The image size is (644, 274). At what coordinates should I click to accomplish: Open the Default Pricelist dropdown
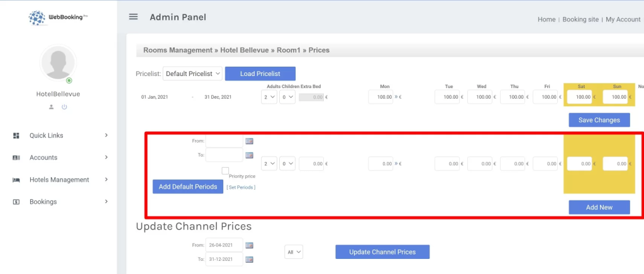point(192,74)
